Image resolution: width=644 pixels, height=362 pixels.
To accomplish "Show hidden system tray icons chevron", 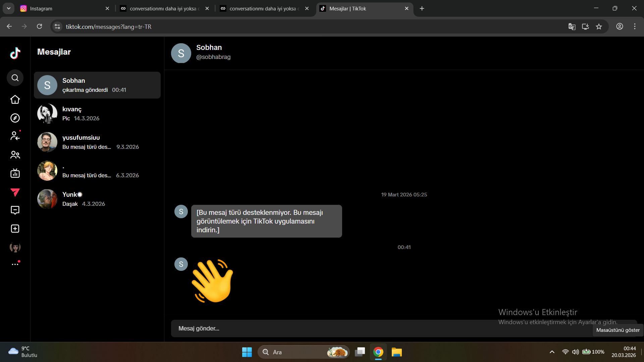I will 552,352.
